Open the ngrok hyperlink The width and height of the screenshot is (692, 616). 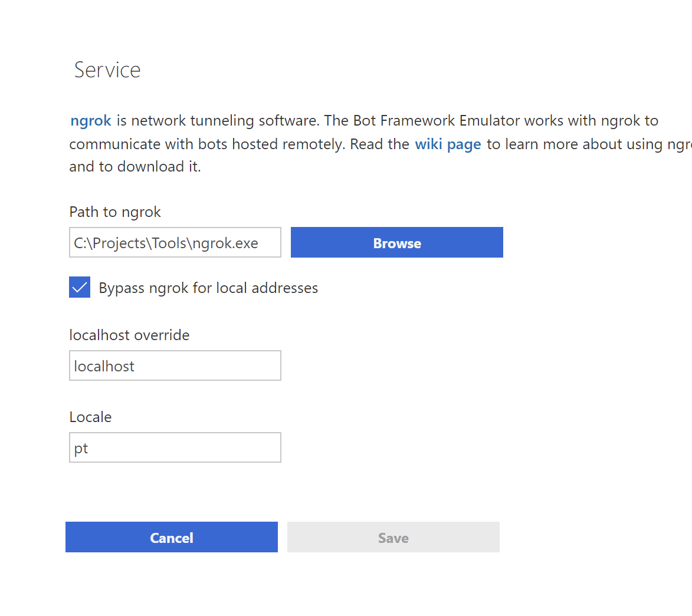click(90, 120)
